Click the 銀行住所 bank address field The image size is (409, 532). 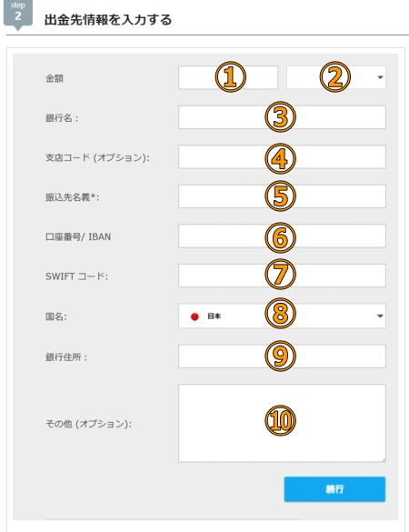click(x=282, y=356)
